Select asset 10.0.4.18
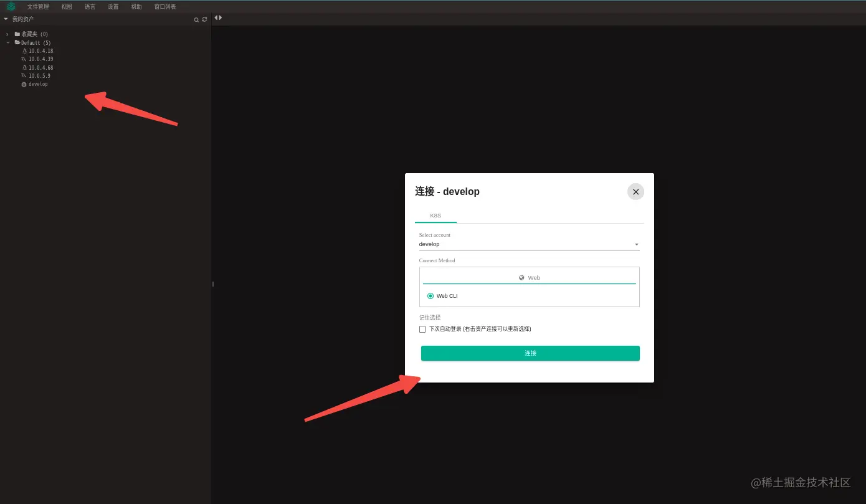This screenshot has width=866, height=504. (x=40, y=51)
